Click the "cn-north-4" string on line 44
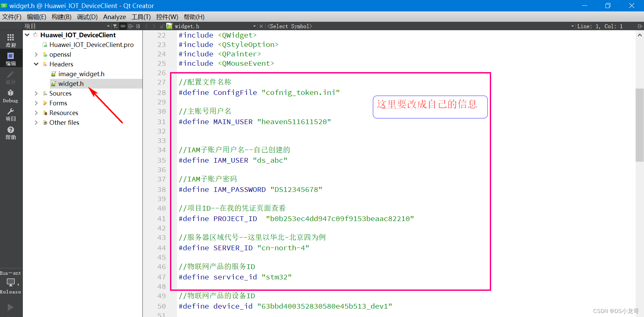 [283, 248]
